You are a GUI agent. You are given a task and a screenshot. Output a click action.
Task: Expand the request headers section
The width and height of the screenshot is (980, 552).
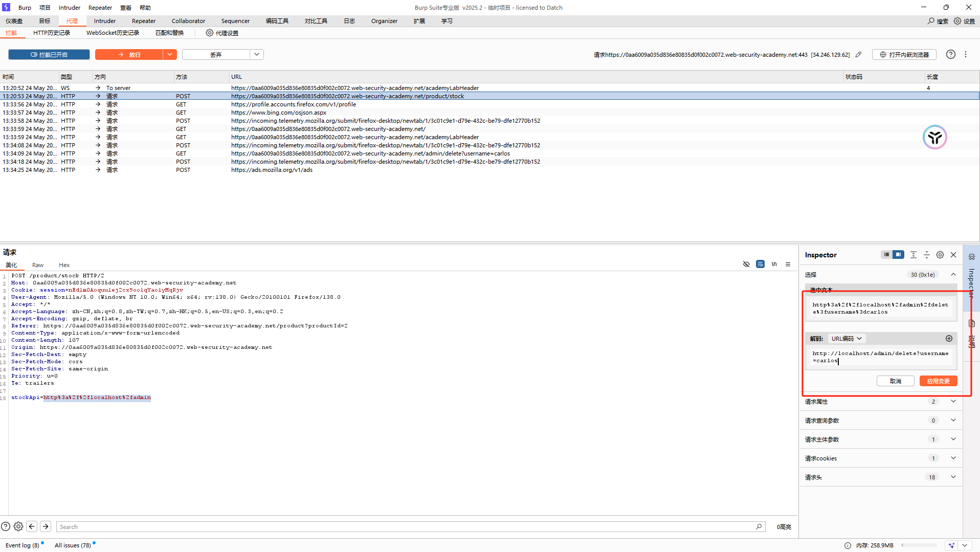953,477
